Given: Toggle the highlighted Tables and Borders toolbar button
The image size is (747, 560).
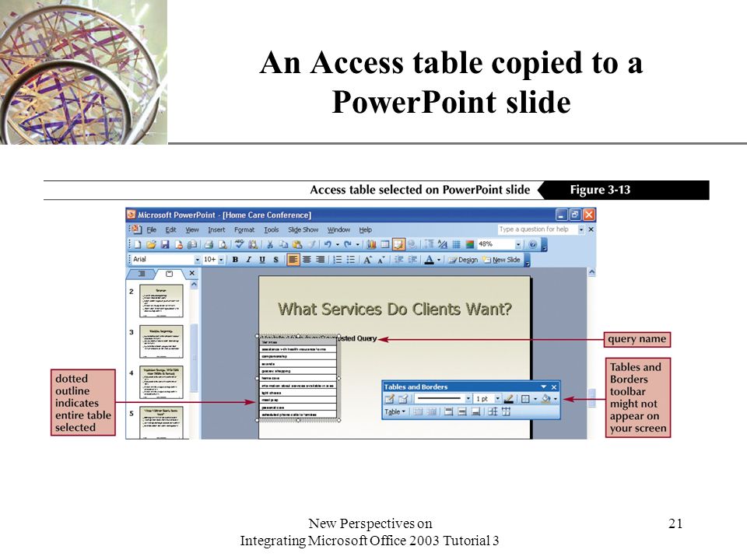Looking at the screenshot, I should [398, 245].
